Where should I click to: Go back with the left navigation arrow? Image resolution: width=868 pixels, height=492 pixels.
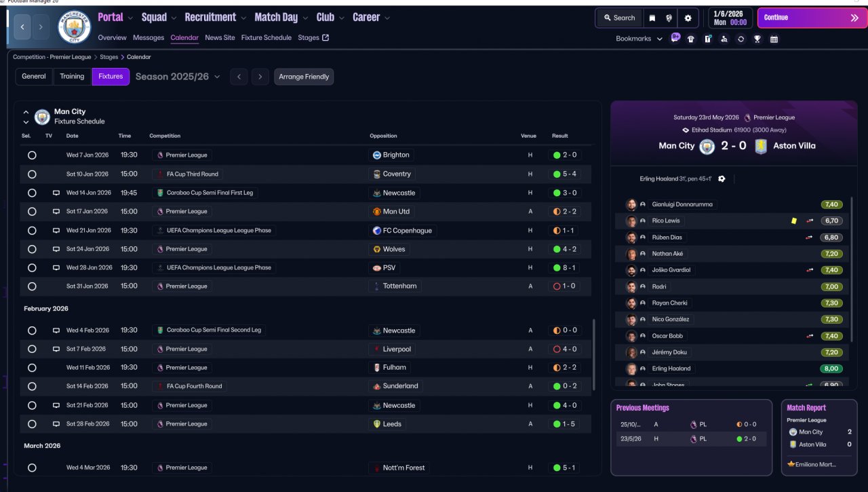pos(23,26)
